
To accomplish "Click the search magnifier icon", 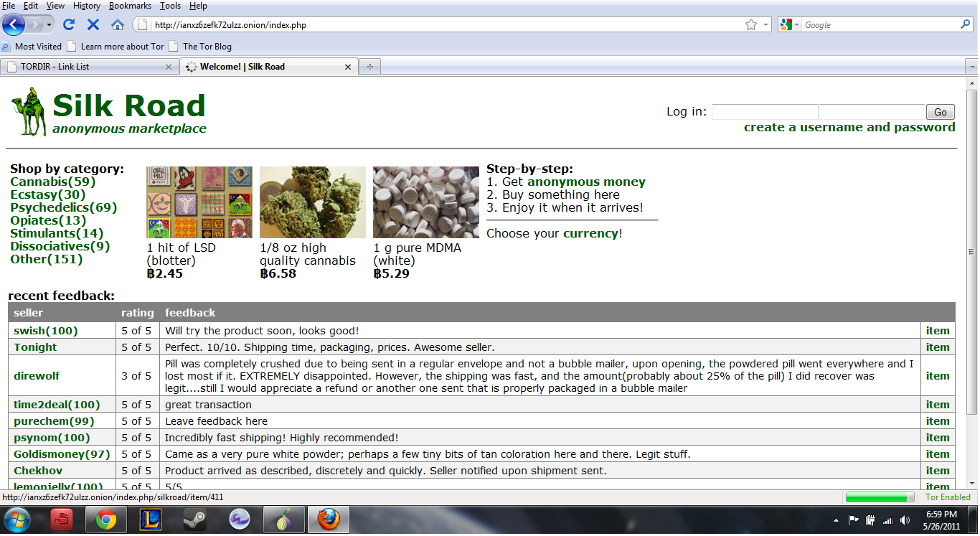I will [965, 24].
